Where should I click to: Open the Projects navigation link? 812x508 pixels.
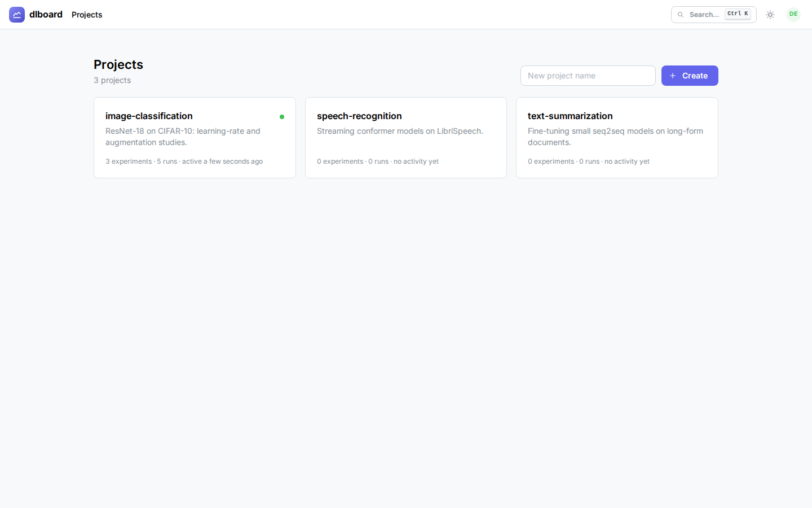[x=87, y=15]
